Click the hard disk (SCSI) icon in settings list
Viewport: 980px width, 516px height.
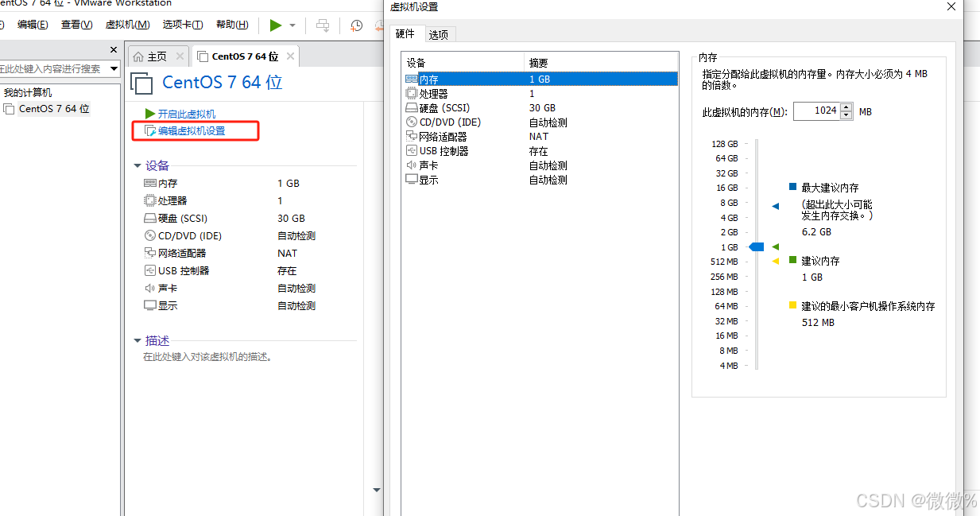[411, 108]
